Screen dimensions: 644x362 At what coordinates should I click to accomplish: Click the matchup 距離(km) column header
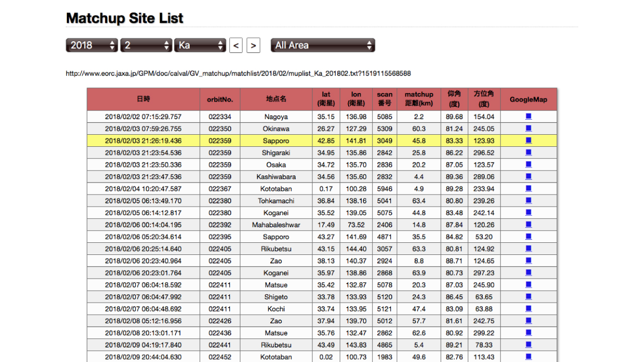coord(419,100)
